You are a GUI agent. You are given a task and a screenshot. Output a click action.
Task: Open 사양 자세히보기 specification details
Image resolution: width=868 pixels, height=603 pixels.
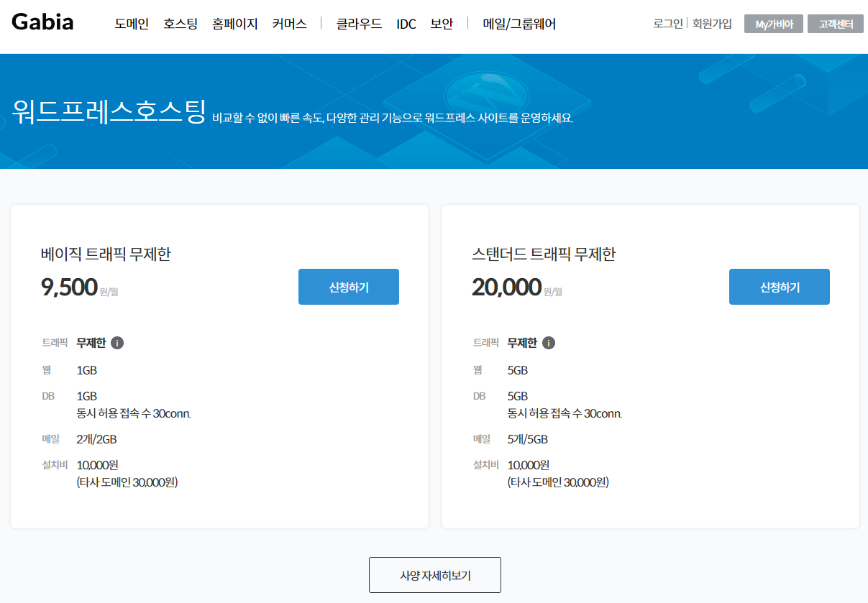click(x=434, y=574)
